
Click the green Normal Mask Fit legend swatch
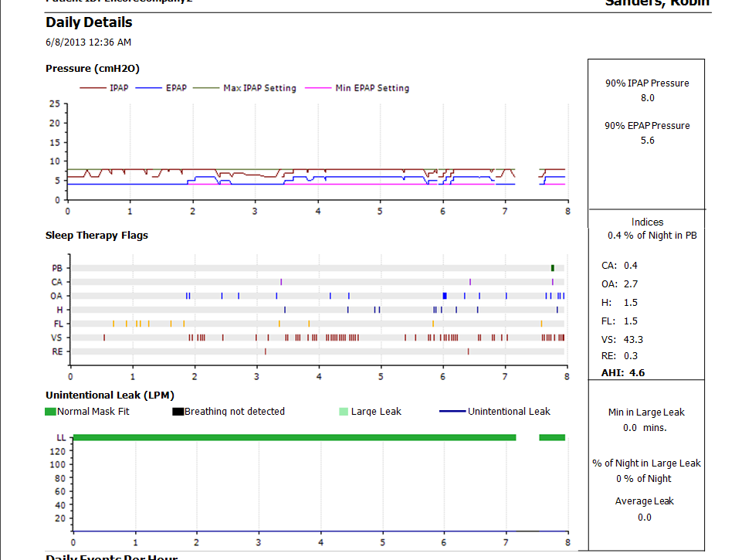tap(51, 412)
